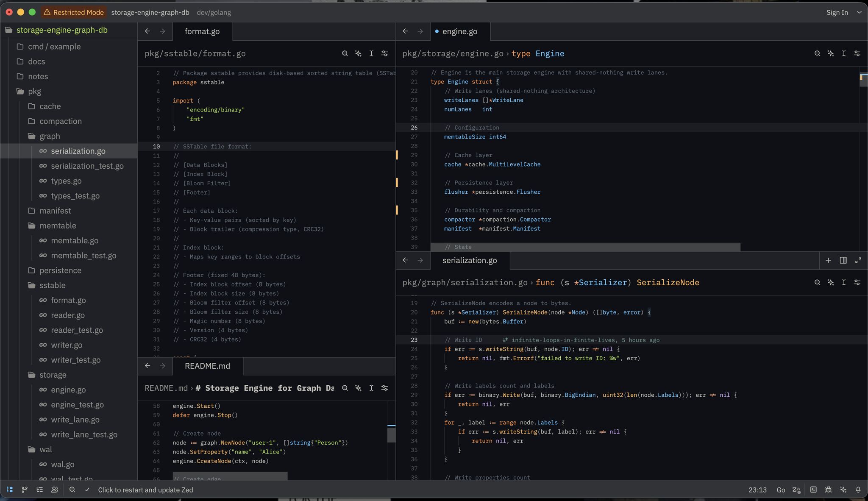This screenshot has height=501, width=868.
Task: Select the README.md tab
Action: coord(208,366)
